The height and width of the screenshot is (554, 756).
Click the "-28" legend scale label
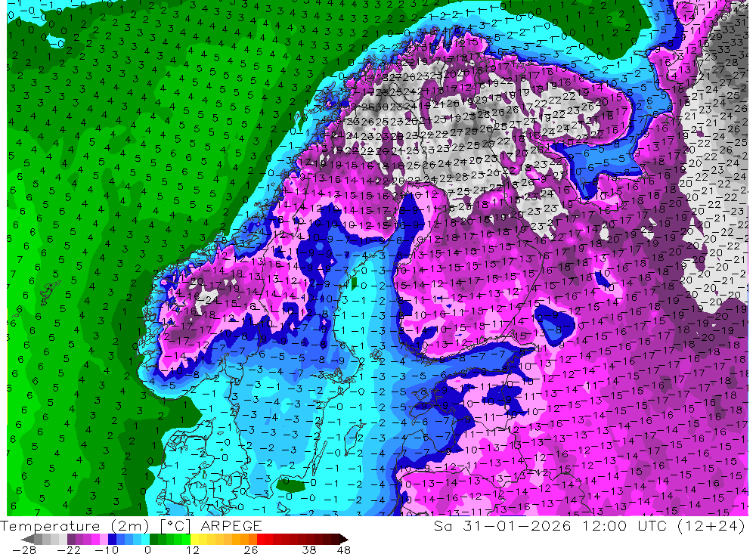24,549
